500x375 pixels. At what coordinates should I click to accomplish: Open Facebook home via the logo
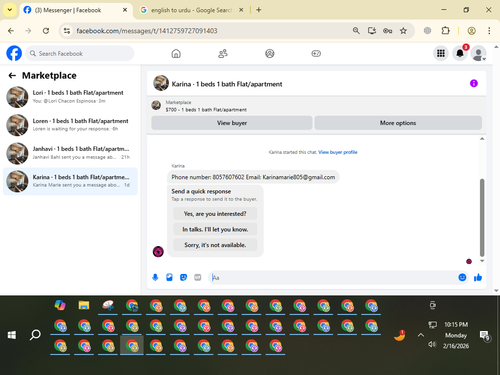[x=14, y=53]
